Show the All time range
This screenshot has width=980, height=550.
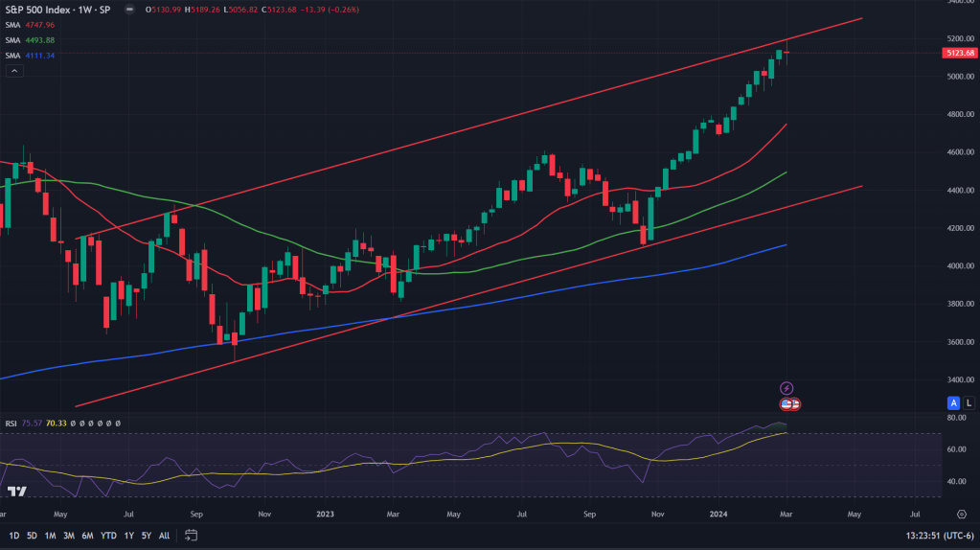pyautogui.click(x=165, y=536)
